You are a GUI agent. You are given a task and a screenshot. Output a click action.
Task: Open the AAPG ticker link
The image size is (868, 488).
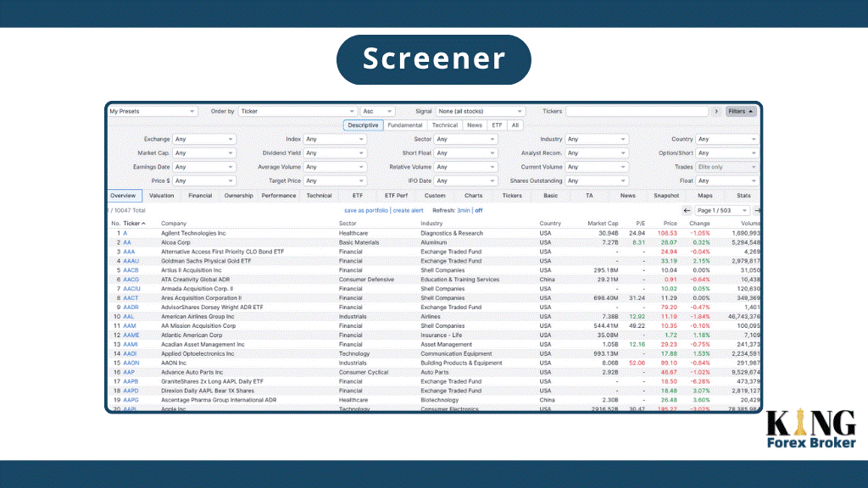pyautogui.click(x=131, y=400)
